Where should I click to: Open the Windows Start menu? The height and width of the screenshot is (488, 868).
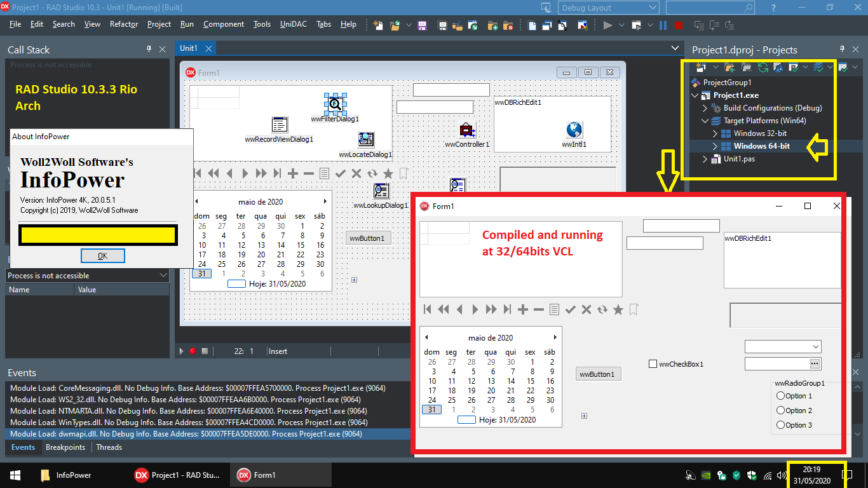point(15,475)
